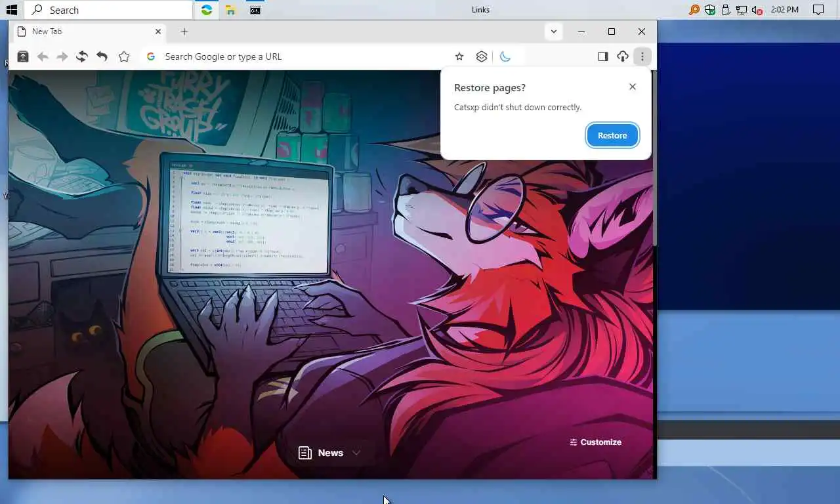Maximize the browser window
The width and height of the screenshot is (840, 504).
pos(612,31)
